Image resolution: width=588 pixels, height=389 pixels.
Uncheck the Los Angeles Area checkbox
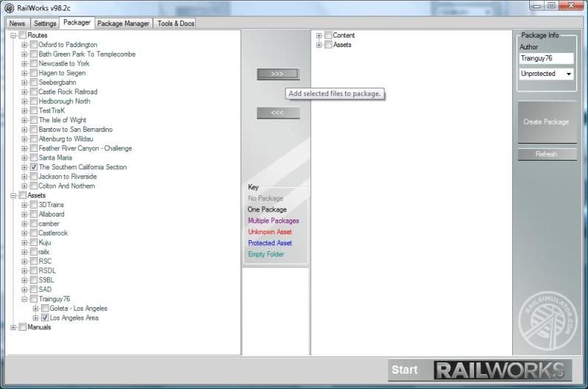(x=45, y=318)
